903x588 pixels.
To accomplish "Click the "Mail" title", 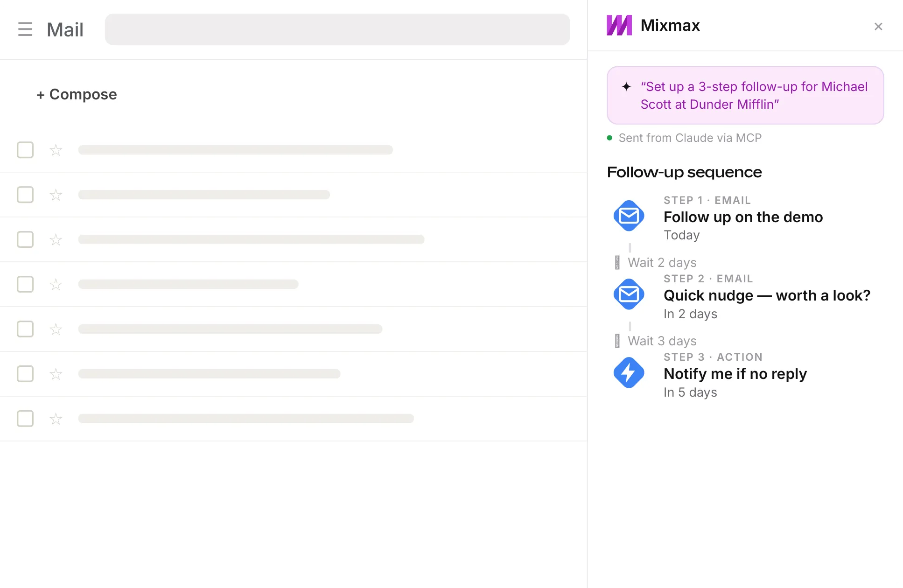I will [x=65, y=30].
